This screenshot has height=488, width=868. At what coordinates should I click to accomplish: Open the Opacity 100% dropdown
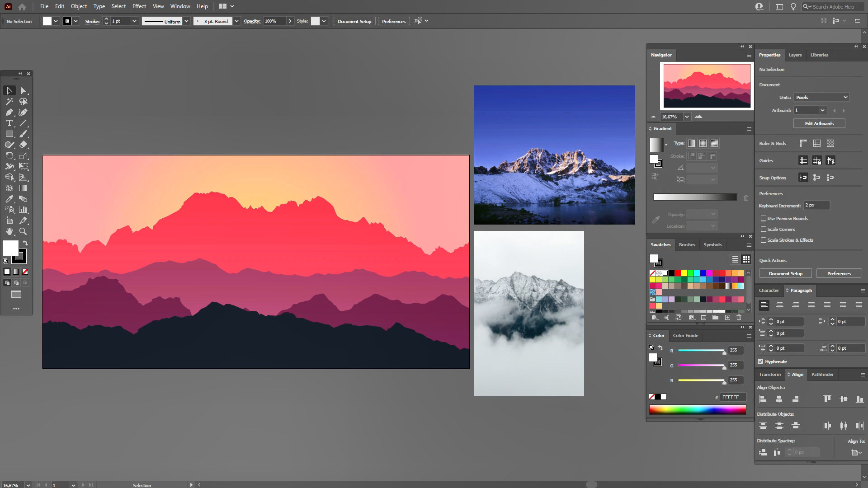point(290,21)
